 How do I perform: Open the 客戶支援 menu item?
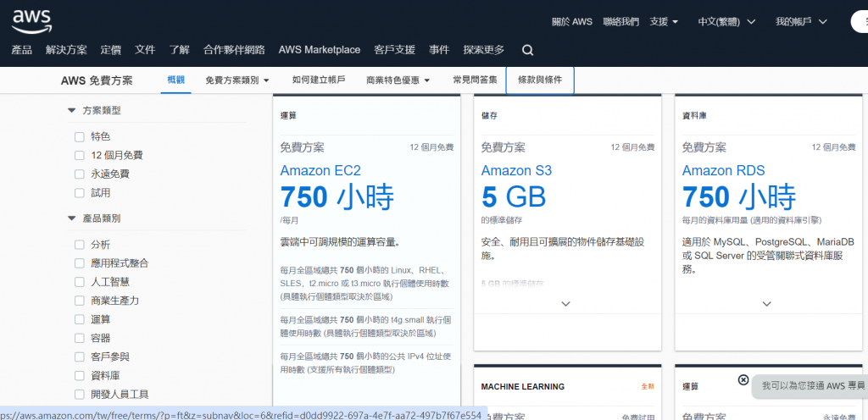click(x=395, y=50)
